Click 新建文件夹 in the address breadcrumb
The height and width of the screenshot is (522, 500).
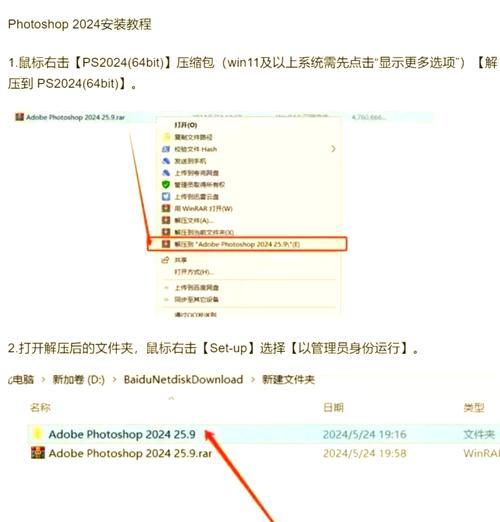pos(288,379)
